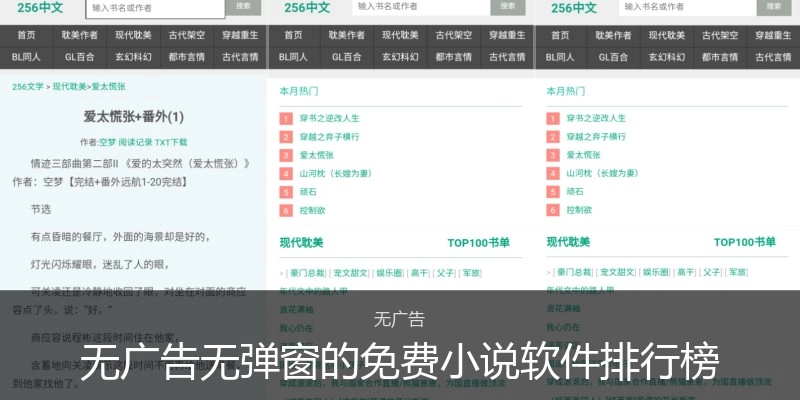Select 古代架空 in reading-page panel navigation

(187, 36)
